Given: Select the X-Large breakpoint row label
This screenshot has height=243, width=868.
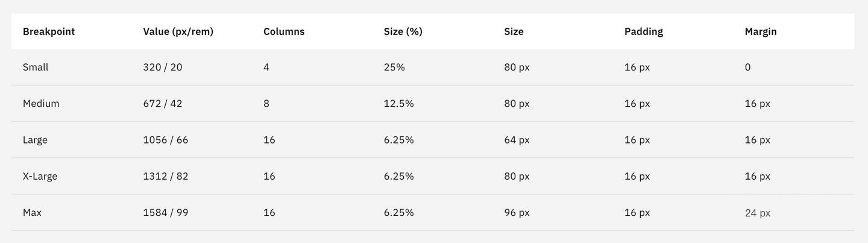Looking at the screenshot, I should tap(40, 177).
